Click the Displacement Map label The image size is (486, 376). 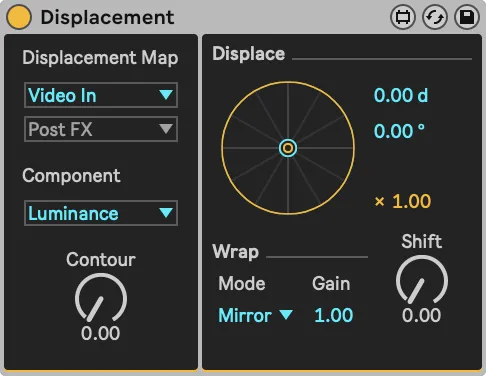[x=100, y=58]
